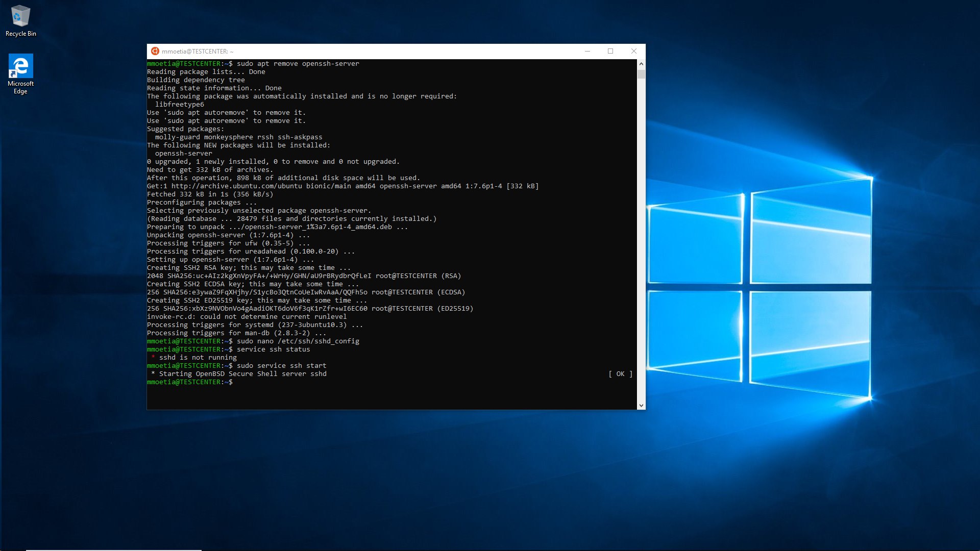
Task: Click the Ubuntu icon in terminal title bar
Action: coord(155,51)
